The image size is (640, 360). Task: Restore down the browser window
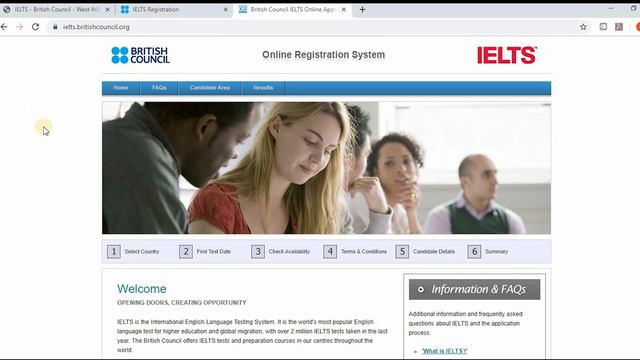point(634,8)
